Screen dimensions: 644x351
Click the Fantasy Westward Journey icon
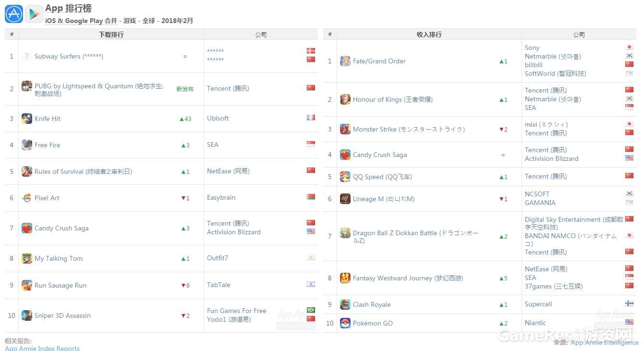pyautogui.click(x=345, y=278)
